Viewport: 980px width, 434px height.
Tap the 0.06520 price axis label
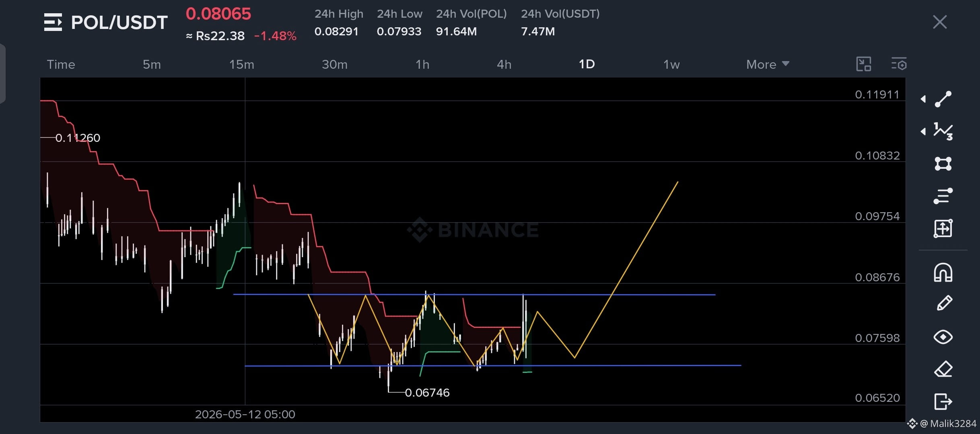pos(877,398)
